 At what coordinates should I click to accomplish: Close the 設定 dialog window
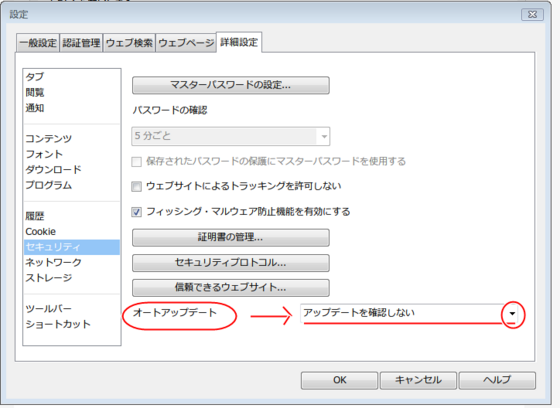[532, 14]
